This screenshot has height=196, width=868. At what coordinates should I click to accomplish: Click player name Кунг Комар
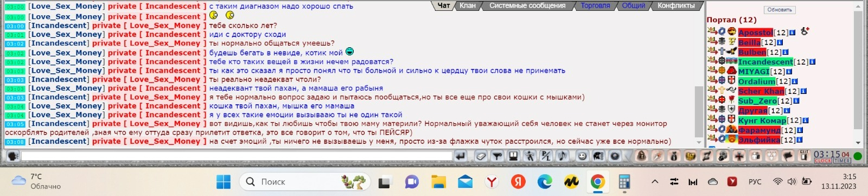[762, 121]
